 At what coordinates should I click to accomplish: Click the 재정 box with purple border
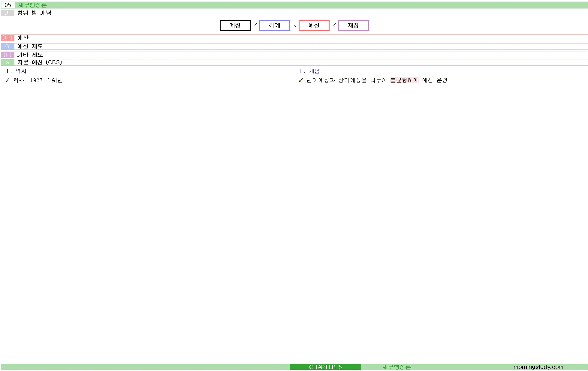(354, 25)
